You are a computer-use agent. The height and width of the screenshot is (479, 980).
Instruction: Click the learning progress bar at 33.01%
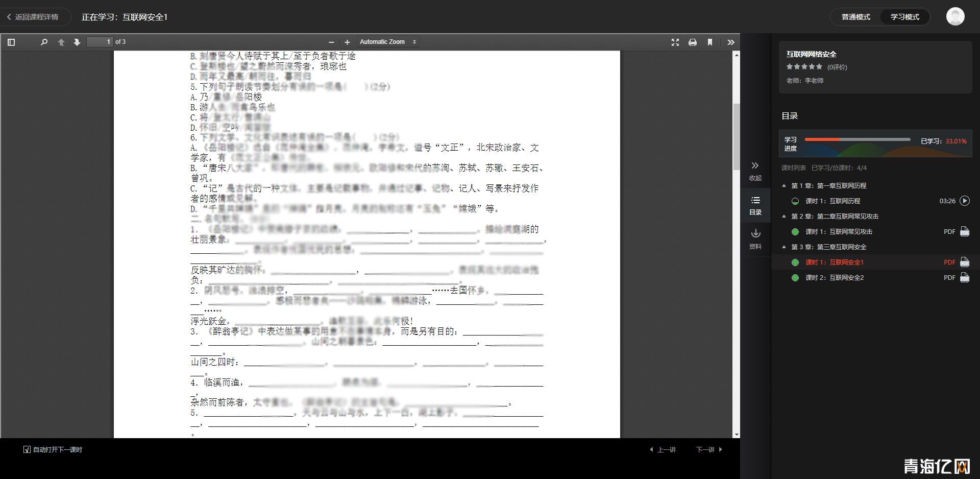pyautogui.click(x=857, y=139)
